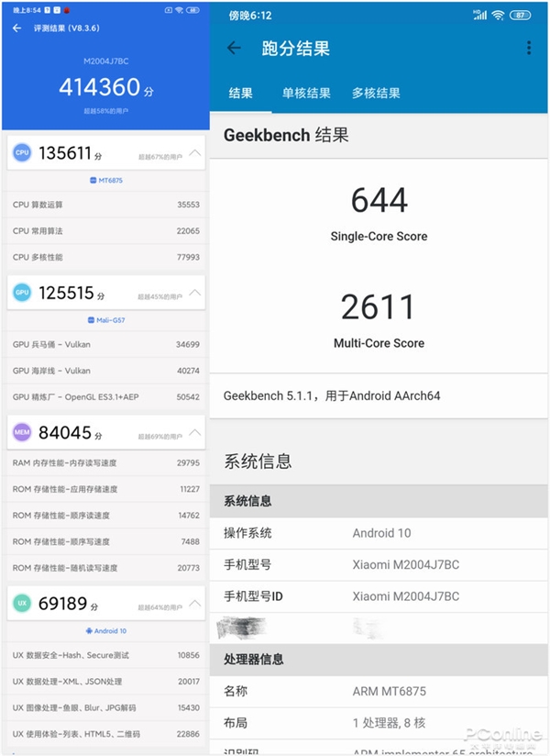This screenshot has width=550, height=756.
Task: Tap the Mali-G57 chip icon label
Action: [106, 320]
